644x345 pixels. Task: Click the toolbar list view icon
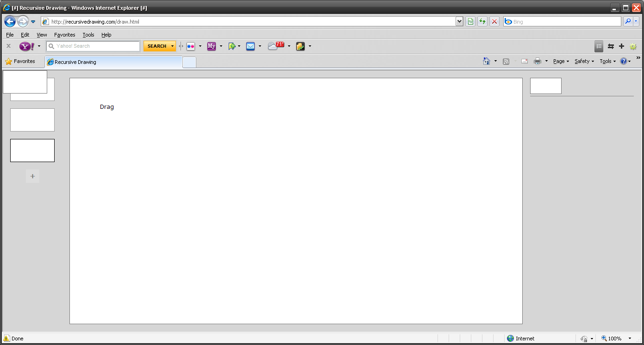[599, 46]
